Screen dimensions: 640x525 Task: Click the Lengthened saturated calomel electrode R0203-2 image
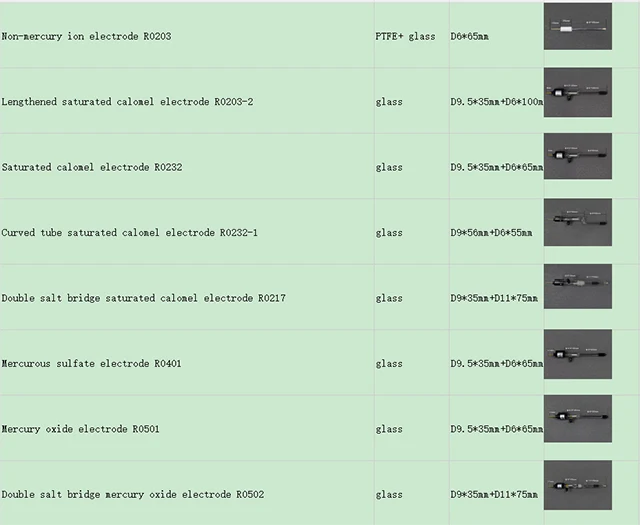pos(577,93)
